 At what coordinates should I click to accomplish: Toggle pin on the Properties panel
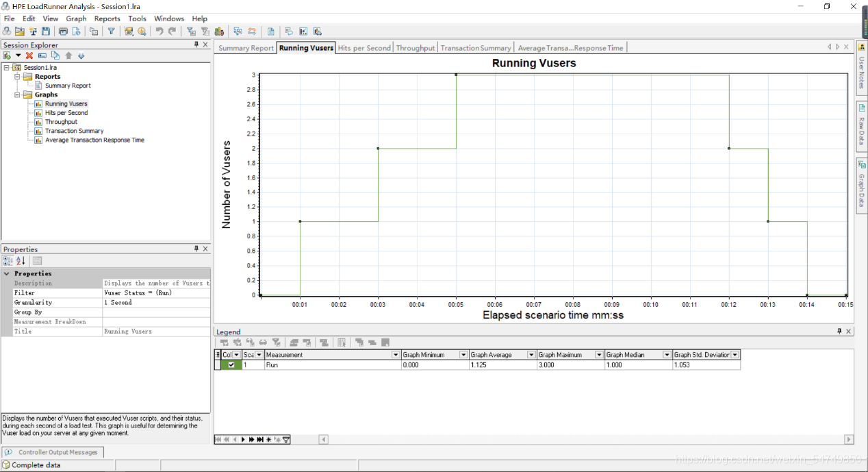click(x=196, y=249)
